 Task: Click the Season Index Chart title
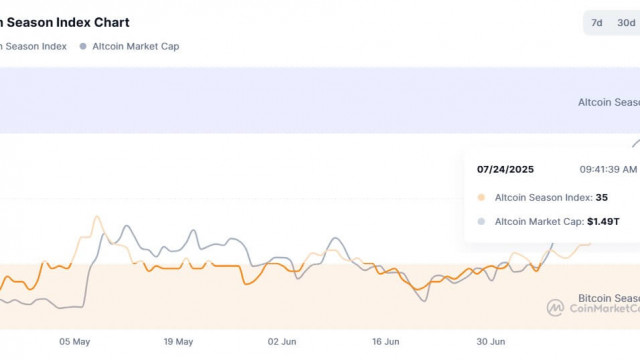(x=65, y=22)
